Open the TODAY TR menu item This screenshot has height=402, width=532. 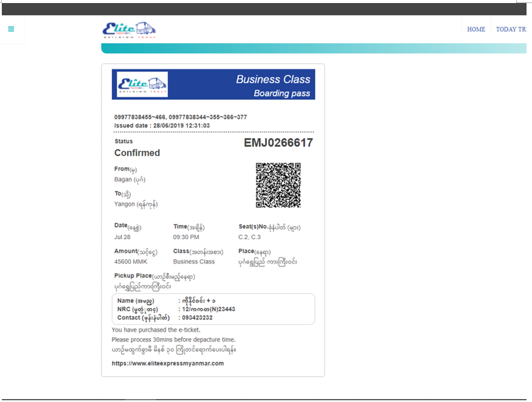tap(511, 29)
